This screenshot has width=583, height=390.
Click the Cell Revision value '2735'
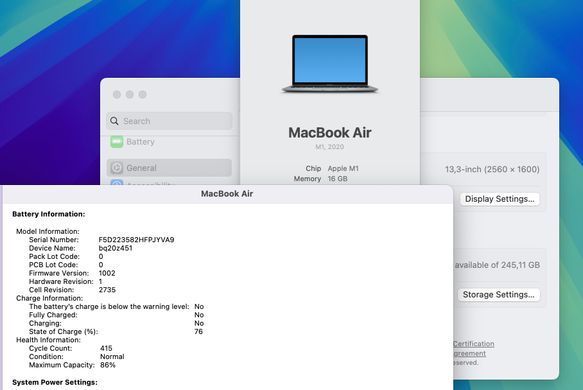(107, 290)
